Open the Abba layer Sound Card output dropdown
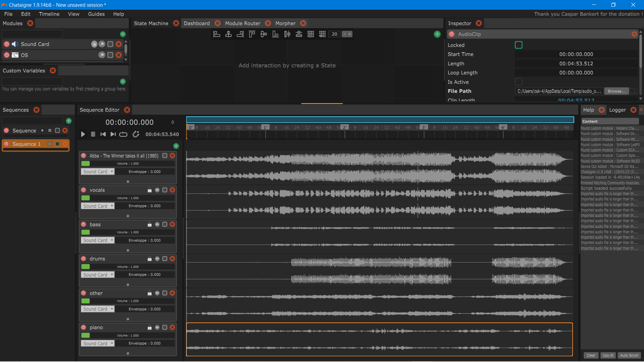 coord(98,172)
